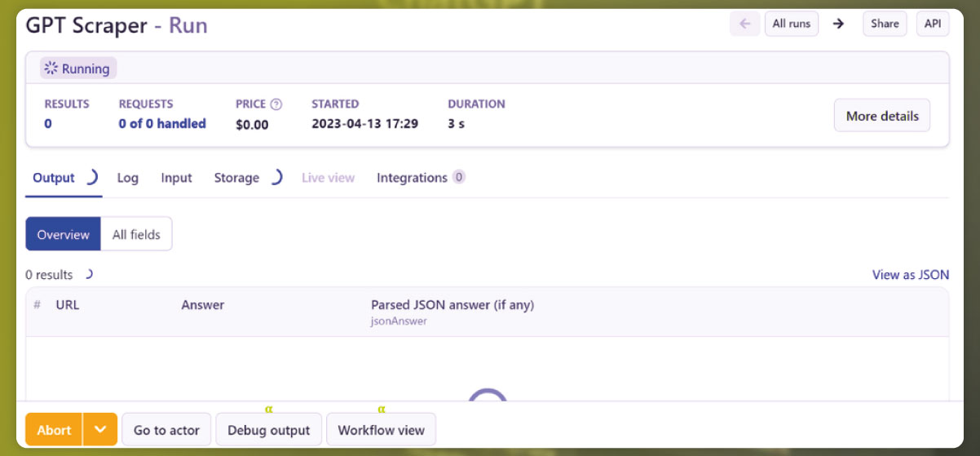This screenshot has height=456, width=980.
Task: Click the View as JSON link
Action: click(x=911, y=275)
